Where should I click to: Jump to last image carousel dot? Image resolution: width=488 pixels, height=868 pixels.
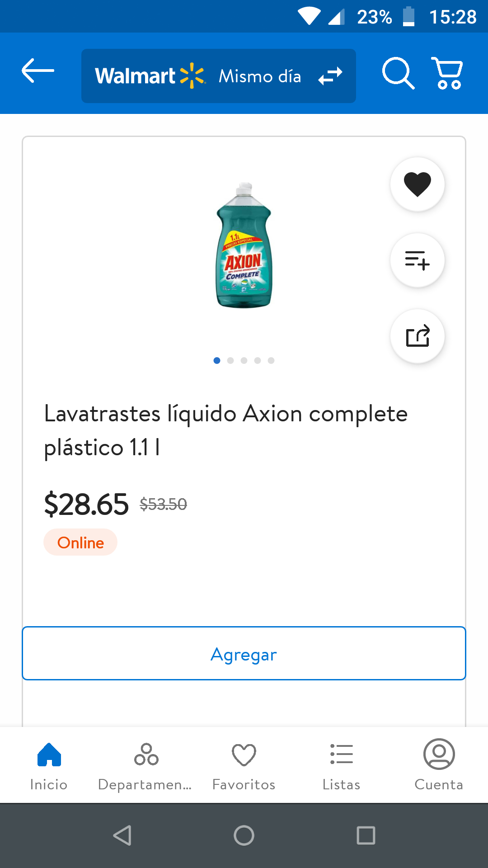(271, 360)
